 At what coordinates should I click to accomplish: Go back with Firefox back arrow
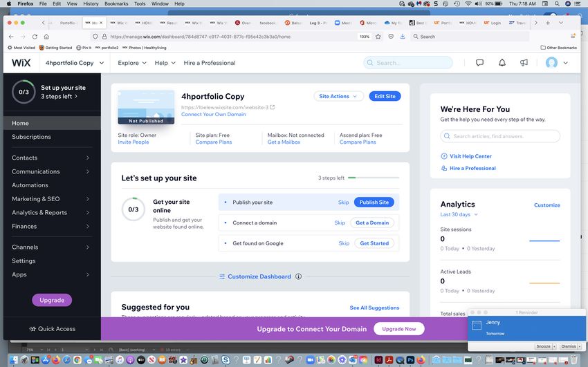click(11, 37)
